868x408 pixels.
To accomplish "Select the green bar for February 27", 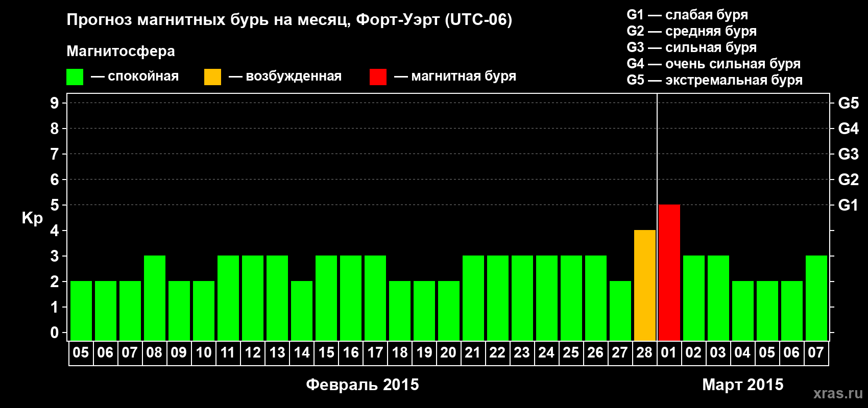I will [x=620, y=311].
